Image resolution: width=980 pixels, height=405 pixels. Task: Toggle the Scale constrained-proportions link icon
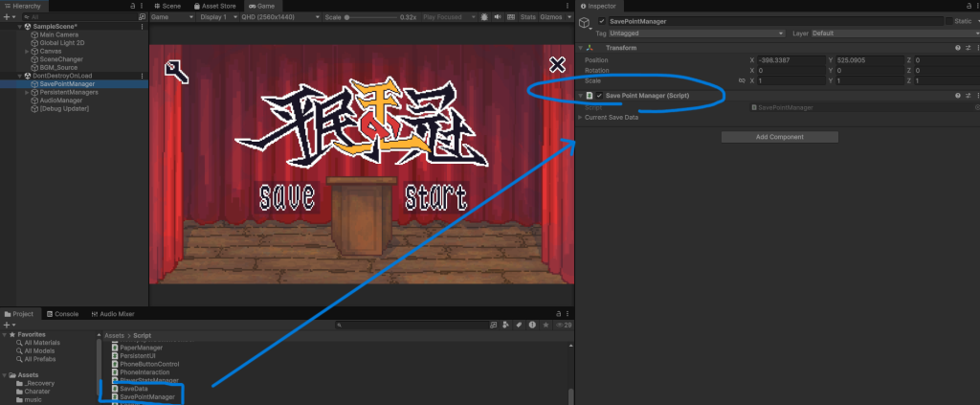click(742, 80)
